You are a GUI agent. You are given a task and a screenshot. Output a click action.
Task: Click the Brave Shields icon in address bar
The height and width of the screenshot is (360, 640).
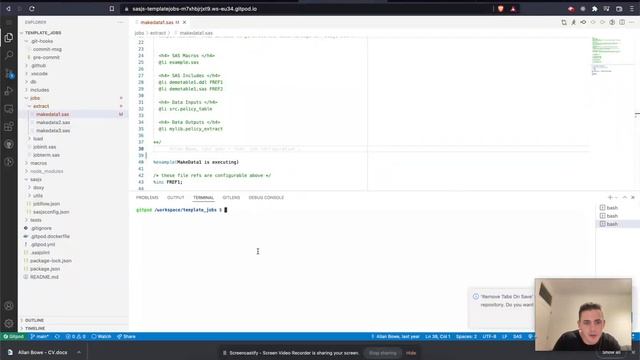click(x=501, y=9)
